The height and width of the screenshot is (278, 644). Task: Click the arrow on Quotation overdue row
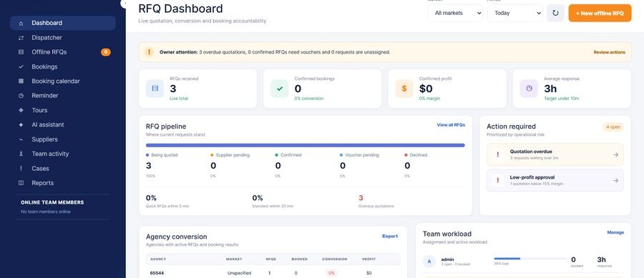(615, 154)
